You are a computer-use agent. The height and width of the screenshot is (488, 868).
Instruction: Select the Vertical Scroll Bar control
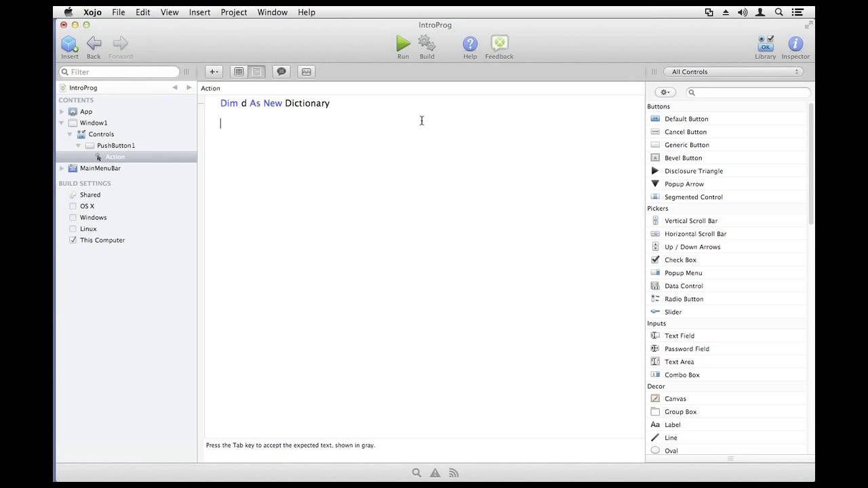click(690, 221)
